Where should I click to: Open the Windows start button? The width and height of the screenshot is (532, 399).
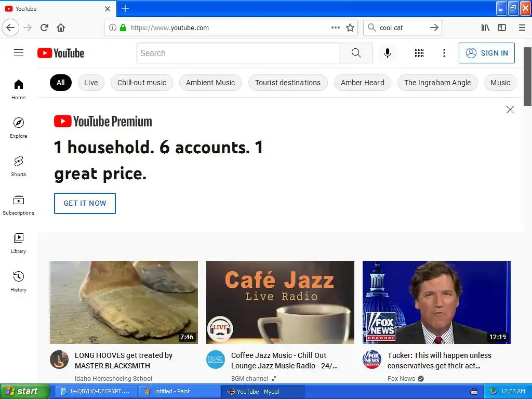coord(24,391)
